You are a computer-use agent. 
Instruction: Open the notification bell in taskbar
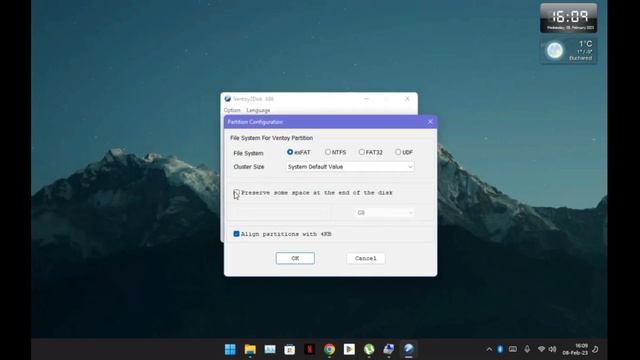click(596, 349)
